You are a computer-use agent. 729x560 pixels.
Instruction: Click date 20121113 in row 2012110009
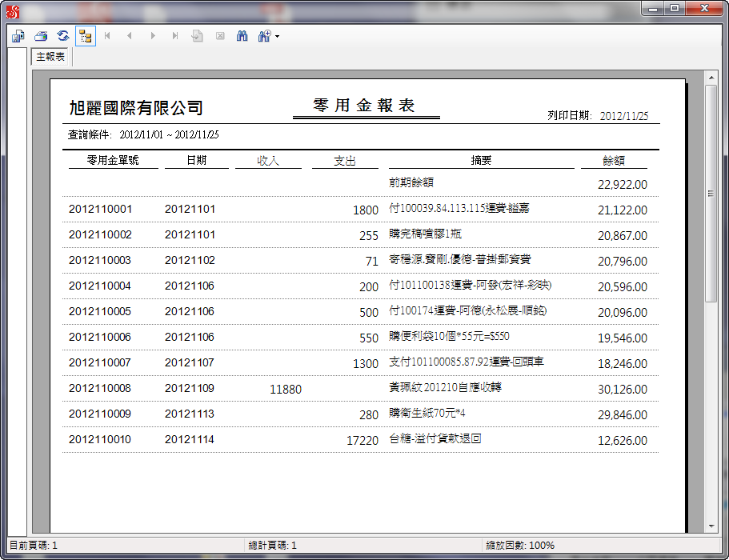click(x=190, y=414)
